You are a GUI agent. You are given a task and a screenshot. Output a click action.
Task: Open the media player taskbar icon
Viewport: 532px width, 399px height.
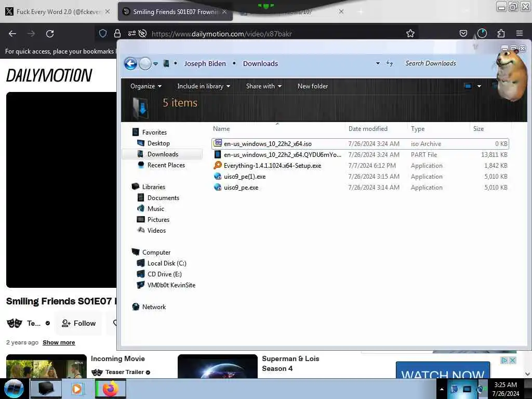tap(77, 389)
